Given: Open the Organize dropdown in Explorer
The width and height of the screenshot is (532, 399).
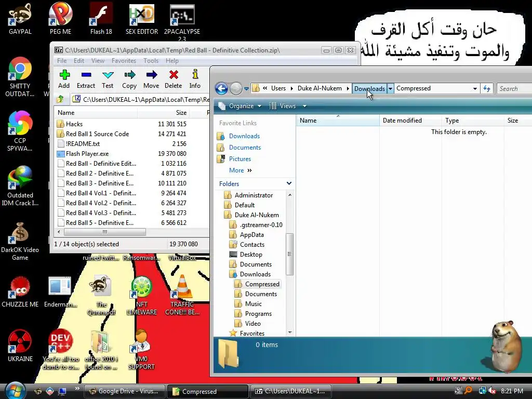Looking at the screenshot, I should (x=240, y=106).
